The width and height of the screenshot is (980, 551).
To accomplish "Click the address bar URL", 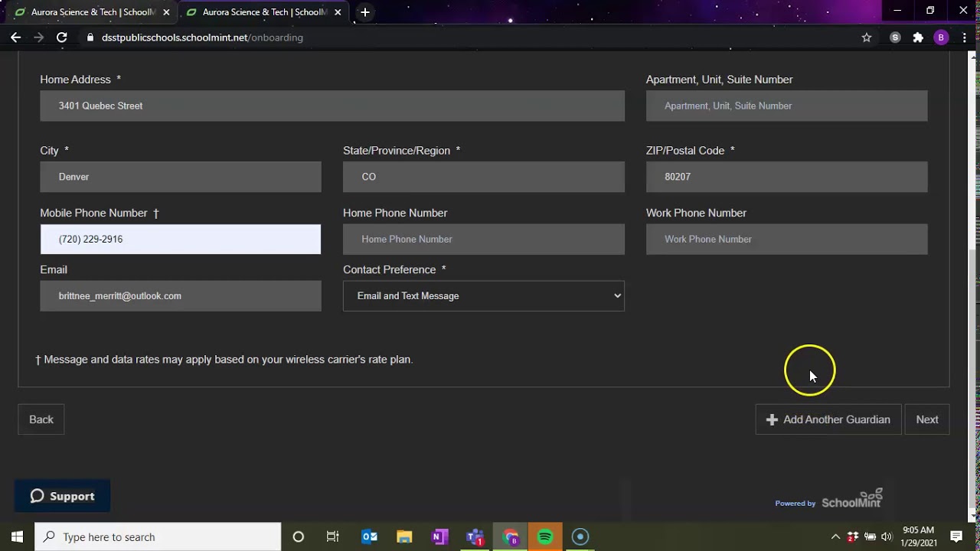I will (202, 37).
